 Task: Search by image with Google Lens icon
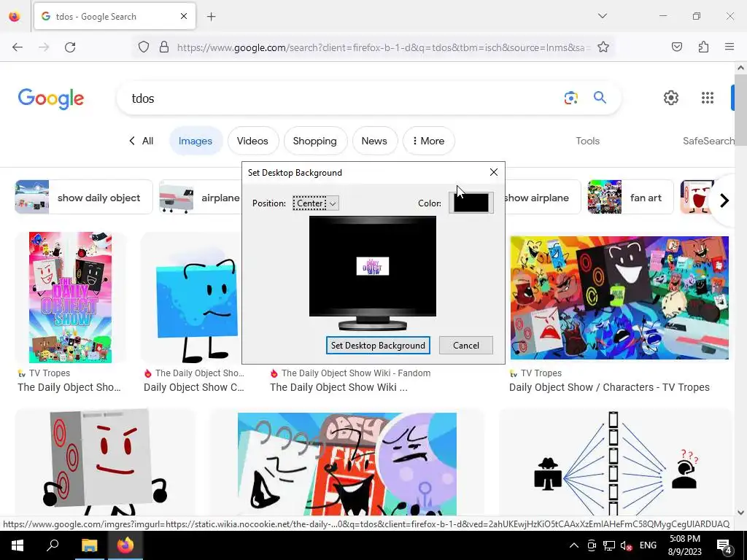click(570, 98)
